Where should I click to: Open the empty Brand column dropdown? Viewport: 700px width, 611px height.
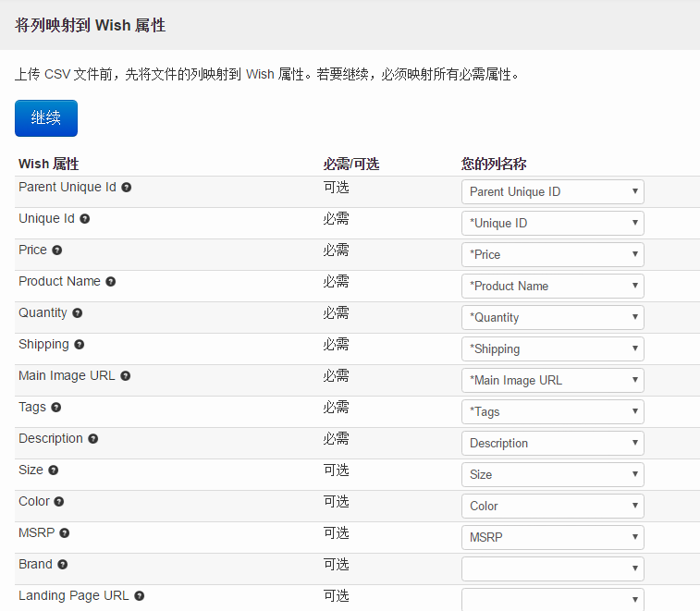(x=552, y=569)
